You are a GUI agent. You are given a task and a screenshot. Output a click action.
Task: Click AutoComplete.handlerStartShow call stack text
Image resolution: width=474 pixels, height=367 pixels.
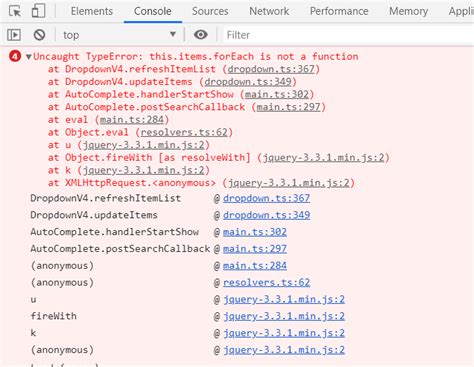114,232
